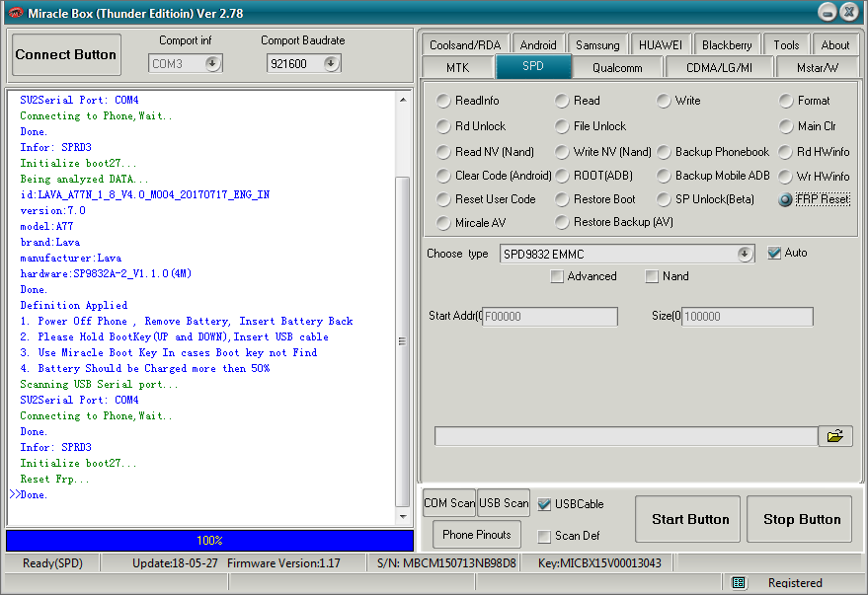Select the Wr HWinfo option

[814, 177]
